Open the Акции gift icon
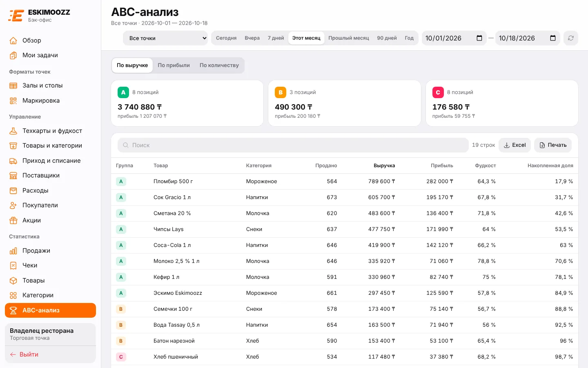This screenshot has width=588, height=368. 13,220
